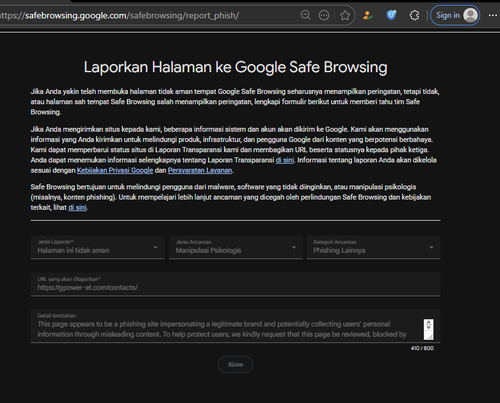Image resolution: width=500 pixels, height=403 pixels.
Task: Expand the Jenis Laporan dropdown
Action: pyautogui.click(x=98, y=247)
